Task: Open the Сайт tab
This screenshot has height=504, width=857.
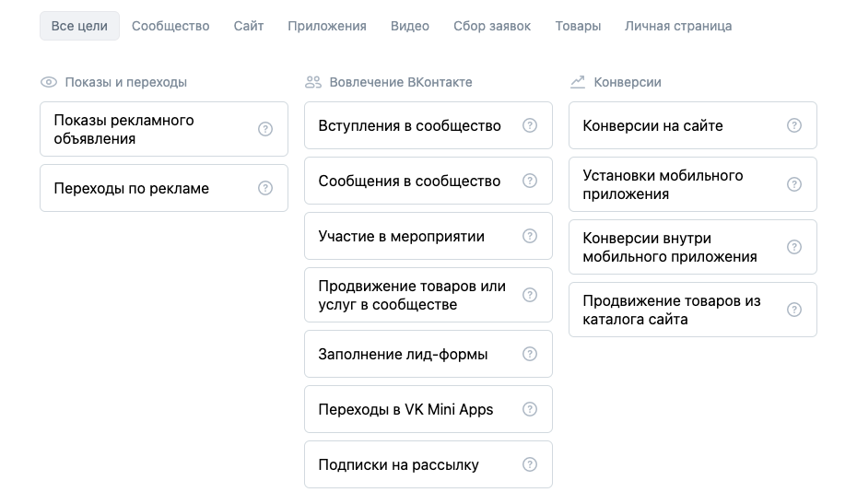Action: coord(249,26)
